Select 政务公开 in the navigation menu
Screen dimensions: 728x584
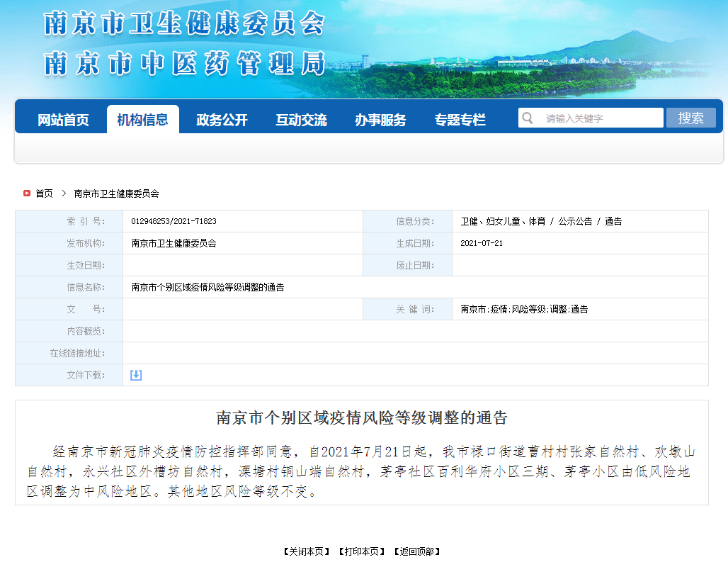click(222, 119)
